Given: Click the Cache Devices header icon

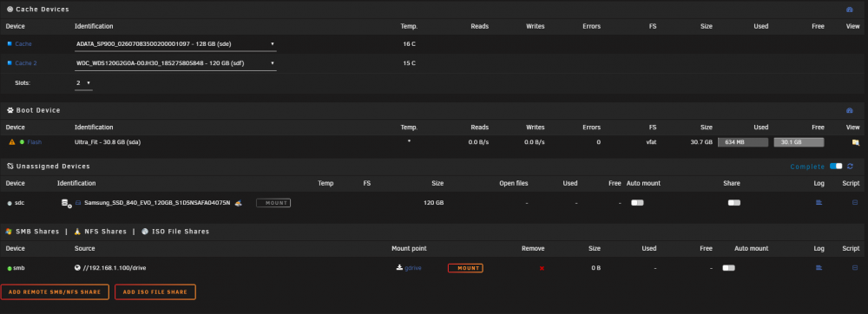Looking at the screenshot, I should [10, 10].
